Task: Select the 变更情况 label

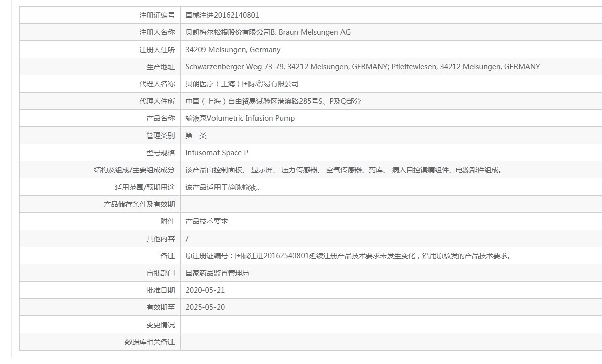Action: 160,325
